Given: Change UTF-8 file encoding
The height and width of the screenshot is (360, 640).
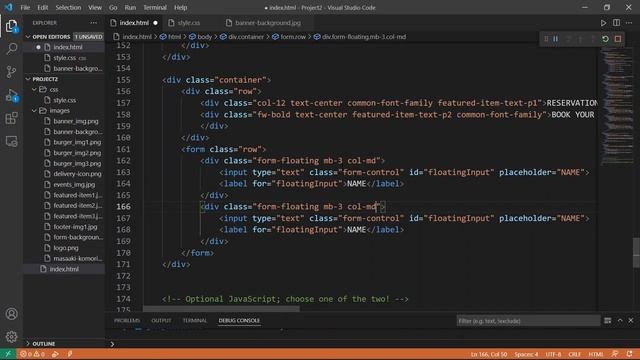Looking at the screenshot, I should [x=553, y=354].
